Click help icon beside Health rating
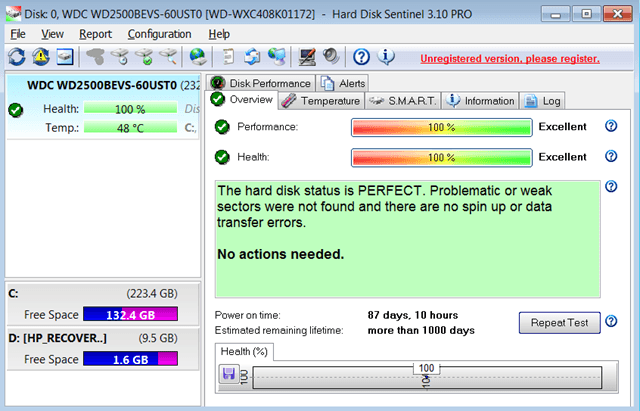This screenshot has height=411, width=640. click(611, 156)
